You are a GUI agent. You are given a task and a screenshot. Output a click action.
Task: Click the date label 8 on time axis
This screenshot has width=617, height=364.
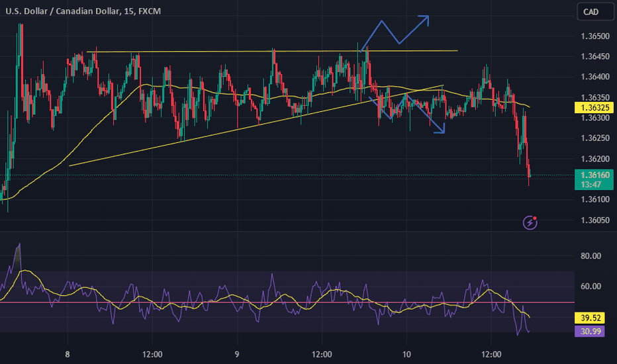[x=68, y=355]
